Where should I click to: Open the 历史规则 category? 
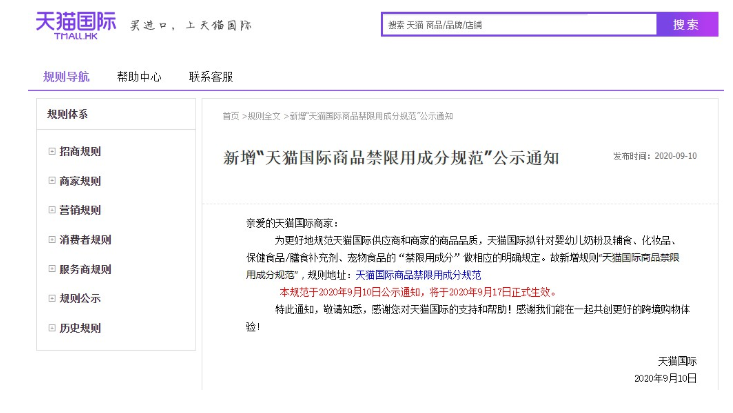tap(80, 328)
